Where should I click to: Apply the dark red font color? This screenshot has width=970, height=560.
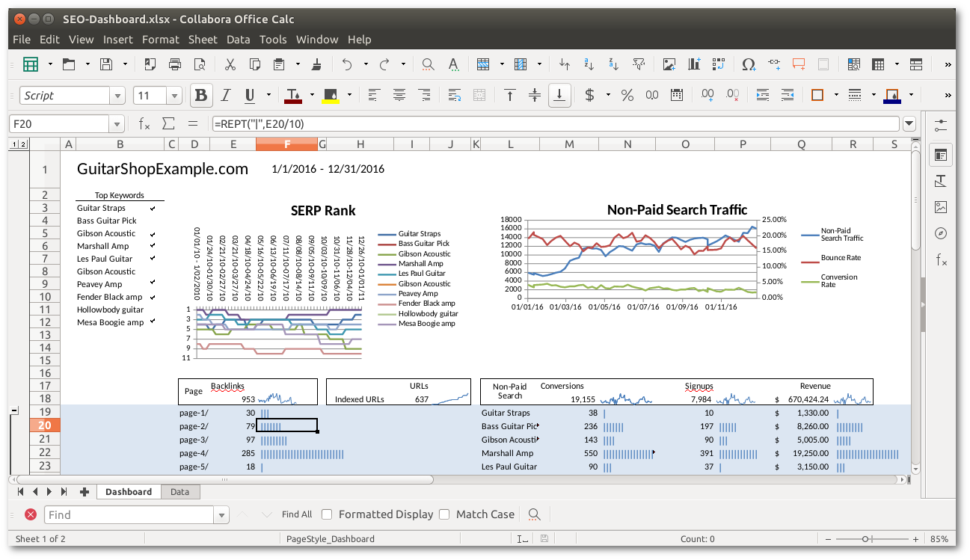(292, 95)
